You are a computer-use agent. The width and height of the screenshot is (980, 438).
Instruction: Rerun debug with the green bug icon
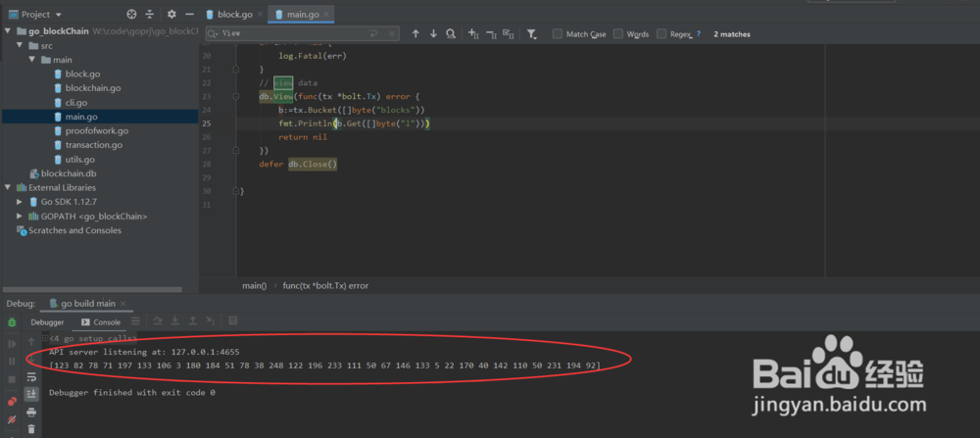[12, 322]
